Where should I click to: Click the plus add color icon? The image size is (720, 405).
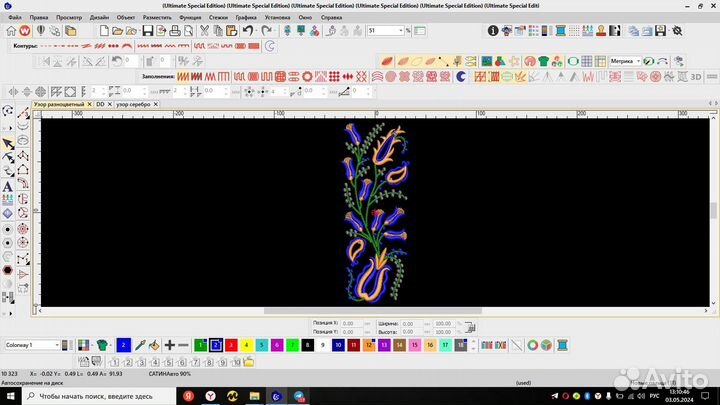[170, 345]
